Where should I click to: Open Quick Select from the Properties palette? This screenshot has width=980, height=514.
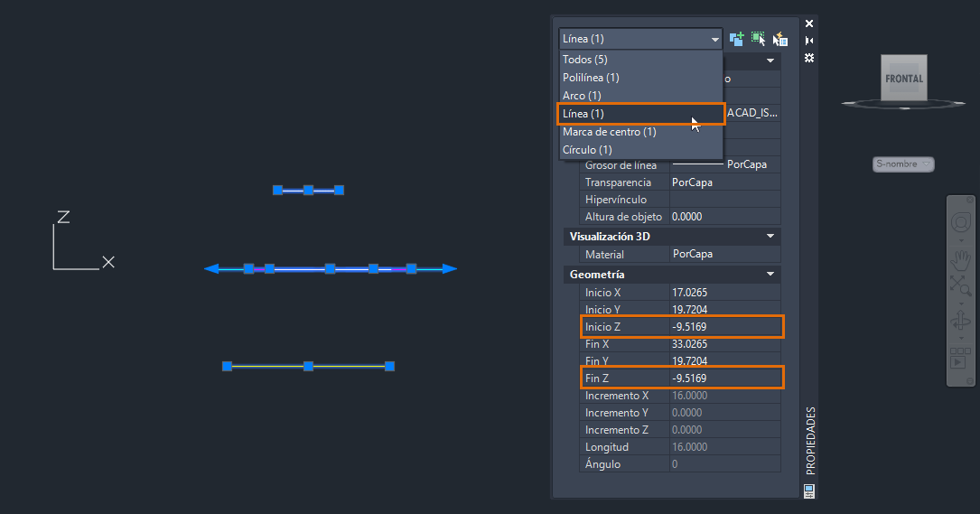pyautogui.click(x=780, y=39)
